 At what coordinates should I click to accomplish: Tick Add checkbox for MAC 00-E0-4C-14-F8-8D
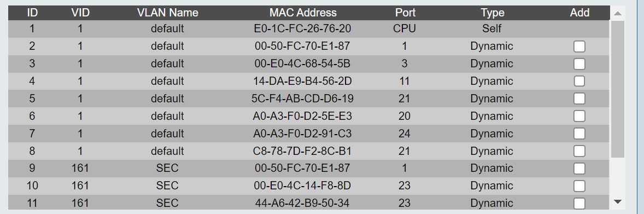[x=579, y=186]
